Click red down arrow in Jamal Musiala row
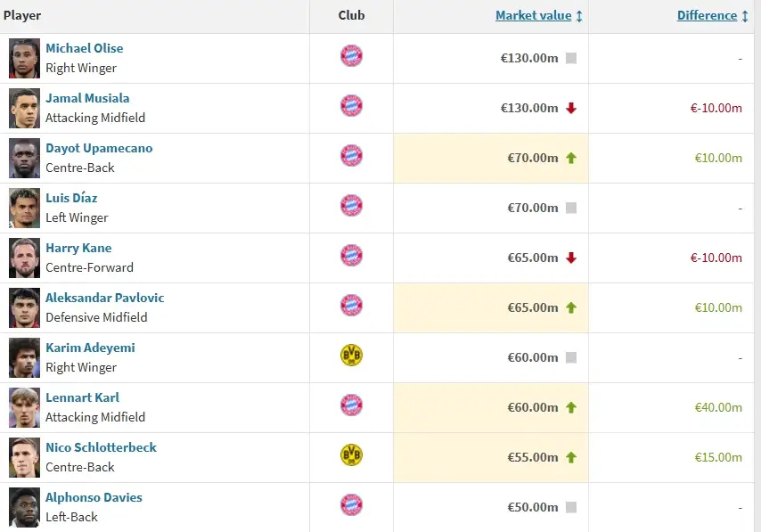The width and height of the screenshot is (761, 532). pyautogui.click(x=571, y=108)
